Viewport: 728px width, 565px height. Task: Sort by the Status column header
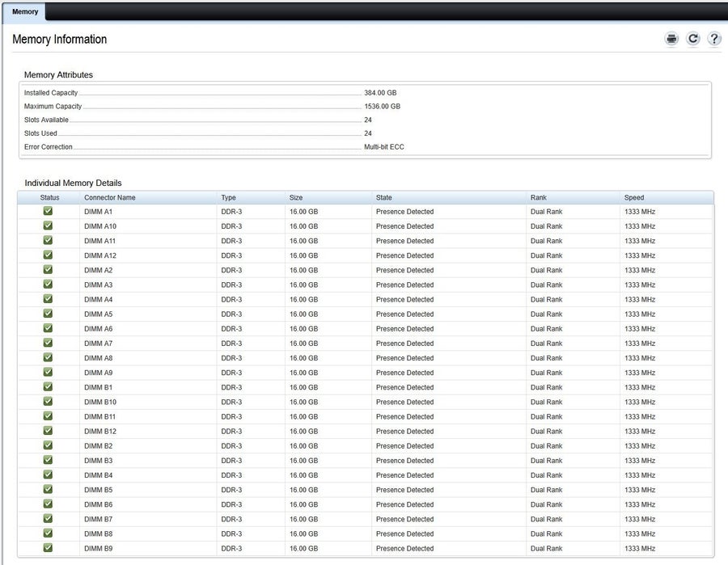tap(49, 197)
